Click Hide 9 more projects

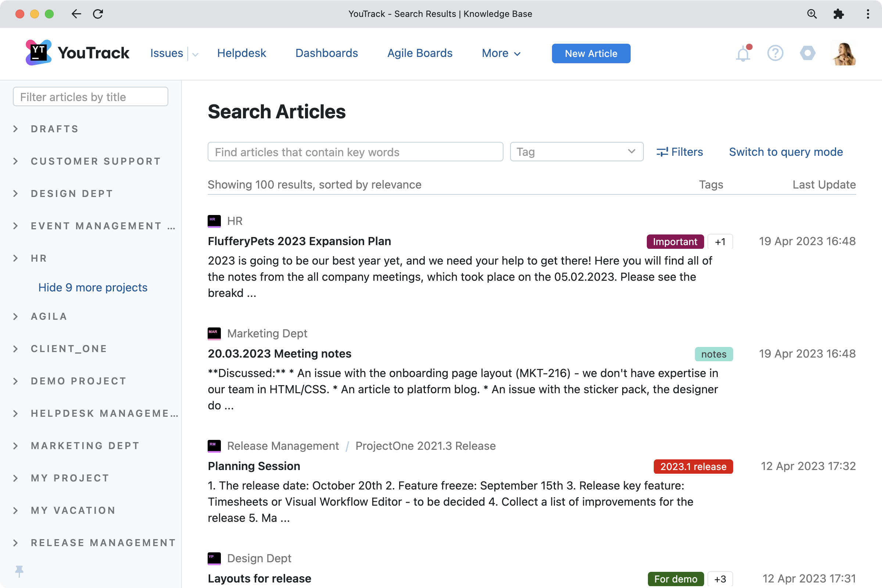[x=93, y=288]
